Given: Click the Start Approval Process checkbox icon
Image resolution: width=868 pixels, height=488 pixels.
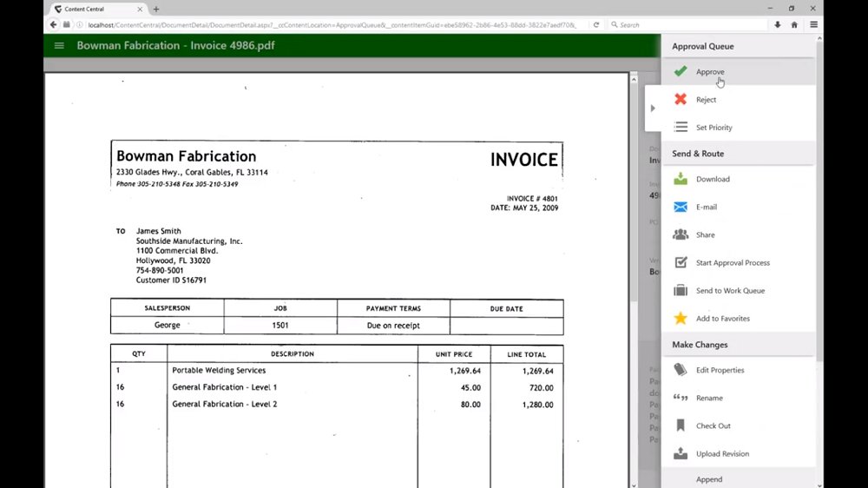Looking at the screenshot, I should tap(681, 262).
